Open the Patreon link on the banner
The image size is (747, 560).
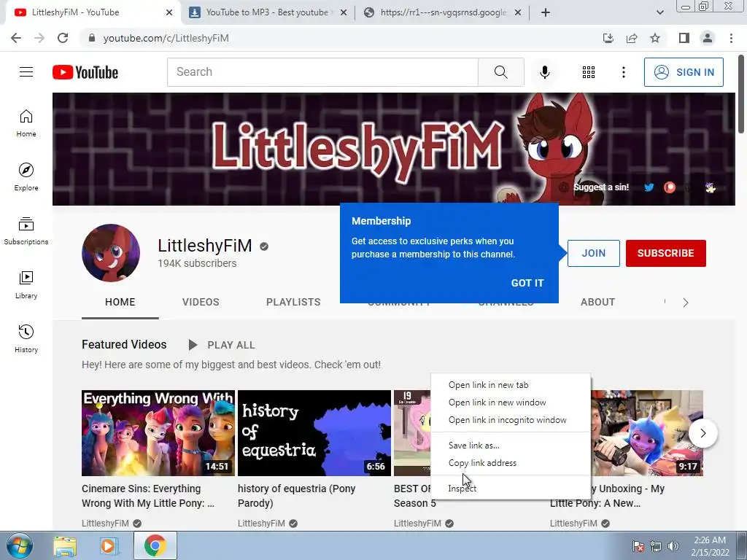click(670, 187)
